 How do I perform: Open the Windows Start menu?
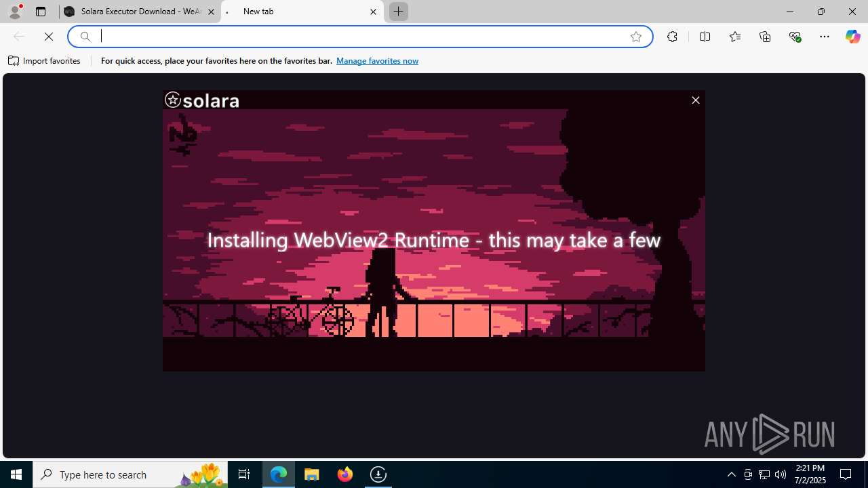point(16,474)
